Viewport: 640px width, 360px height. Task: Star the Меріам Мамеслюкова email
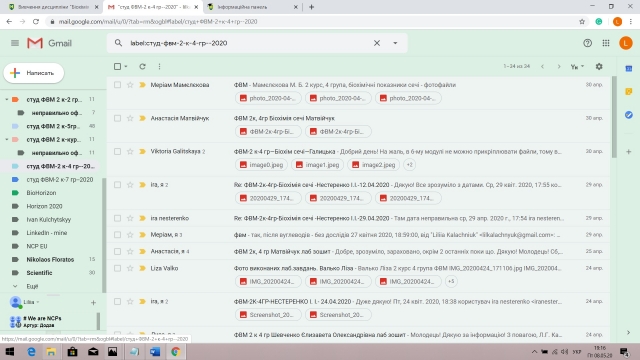point(130,85)
